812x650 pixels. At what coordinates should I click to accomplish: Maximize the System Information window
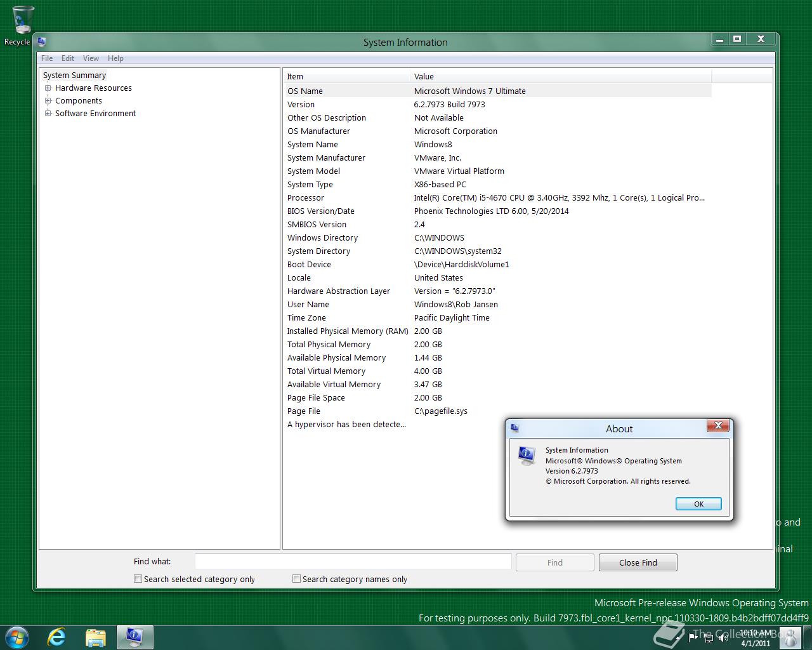[x=737, y=39]
